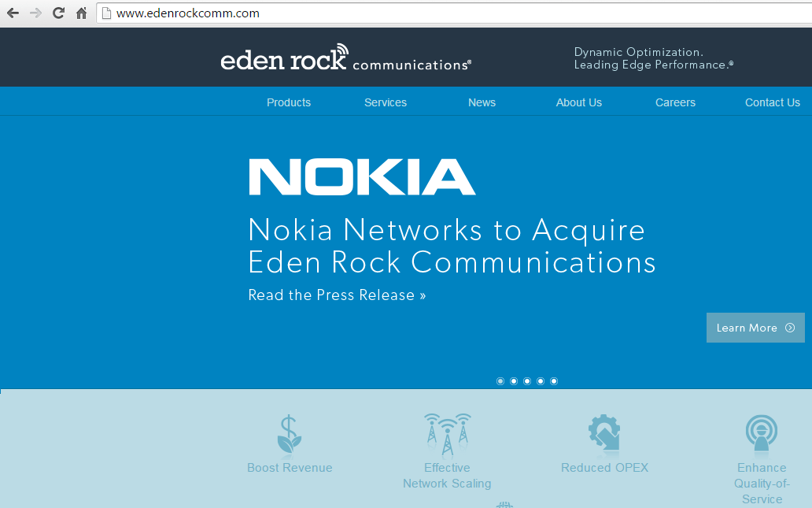
Task: Select the first carousel dot
Action: point(500,380)
